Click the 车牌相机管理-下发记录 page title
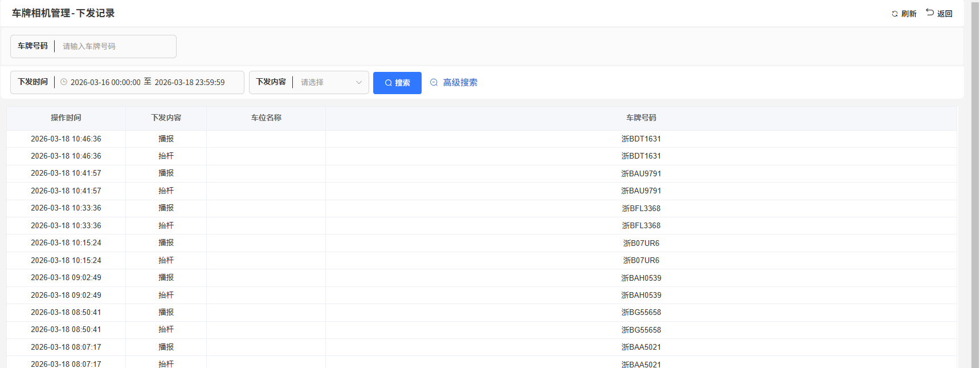The image size is (980, 368). point(63,13)
